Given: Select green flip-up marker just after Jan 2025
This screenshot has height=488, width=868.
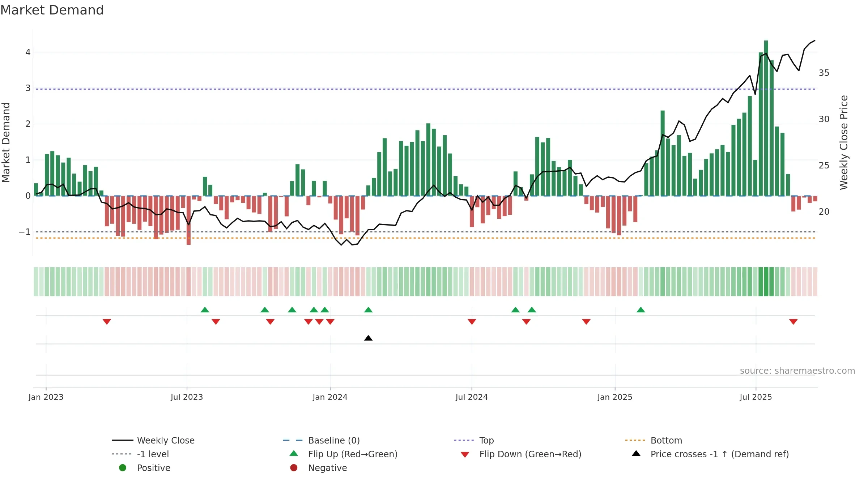Looking at the screenshot, I should 641,310.
